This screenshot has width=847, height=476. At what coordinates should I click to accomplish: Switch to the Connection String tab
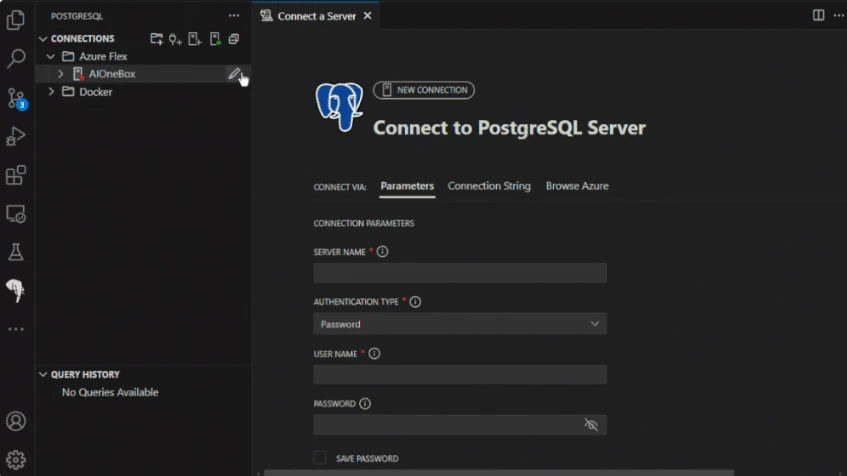click(489, 186)
